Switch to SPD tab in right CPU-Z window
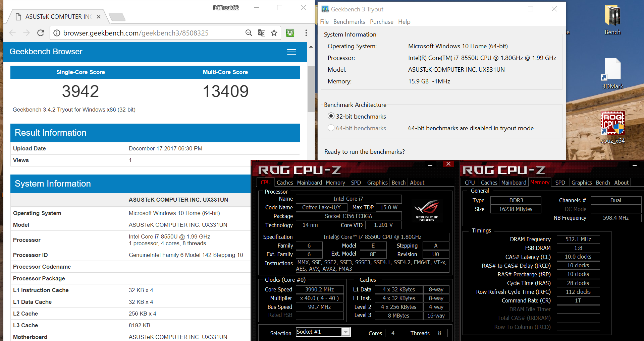The width and height of the screenshot is (644, 341). (560, 183)
